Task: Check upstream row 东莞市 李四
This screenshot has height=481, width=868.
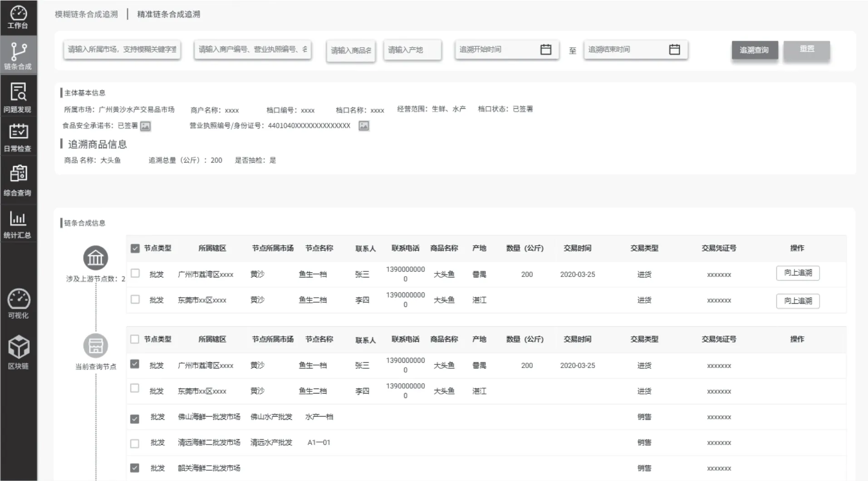Action: [135, 299]
